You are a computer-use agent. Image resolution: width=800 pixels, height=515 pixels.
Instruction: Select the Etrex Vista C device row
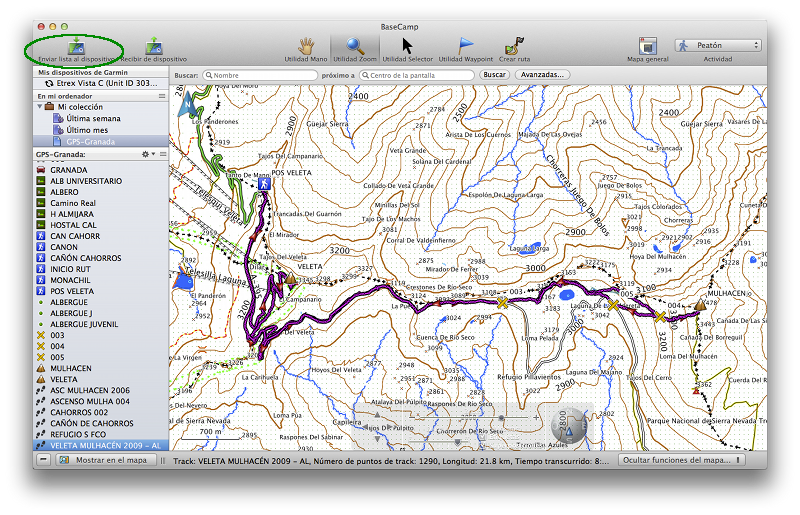101,83
